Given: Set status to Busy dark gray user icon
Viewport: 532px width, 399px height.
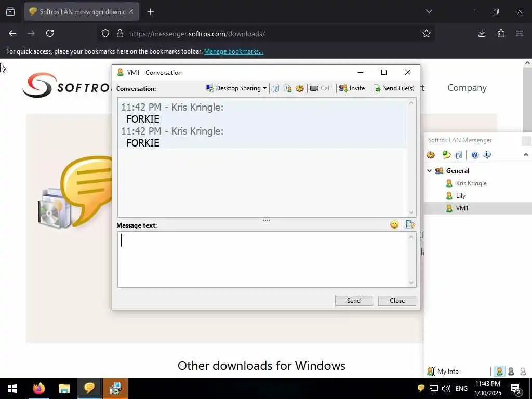Looking at the screenshot, I should 511,371.
